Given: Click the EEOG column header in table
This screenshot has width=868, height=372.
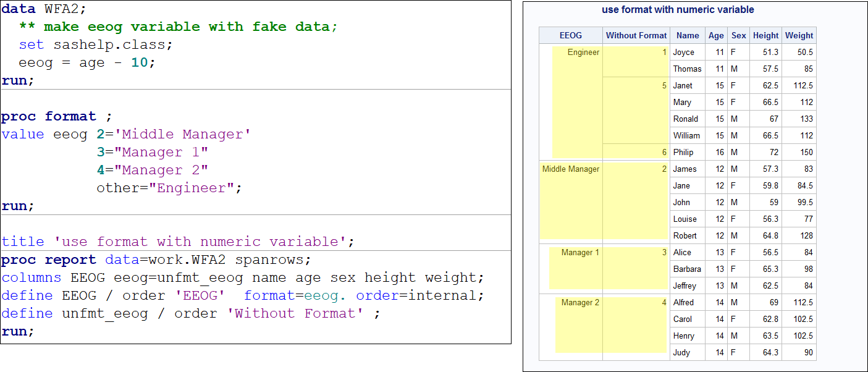Looking at the screenshot, I should pos(570,35).
